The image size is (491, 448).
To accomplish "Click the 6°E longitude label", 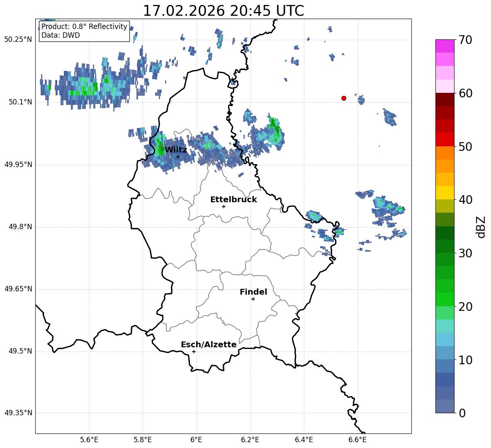I will point(196,440).
